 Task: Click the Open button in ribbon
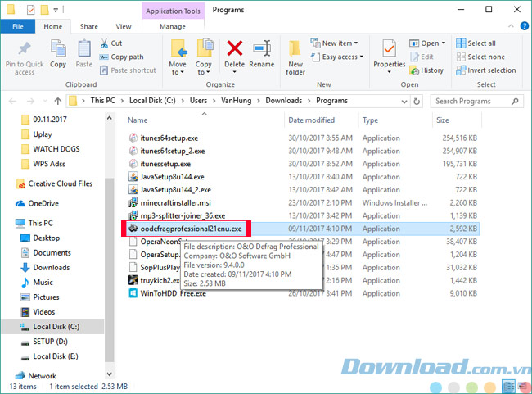(425, 43)
